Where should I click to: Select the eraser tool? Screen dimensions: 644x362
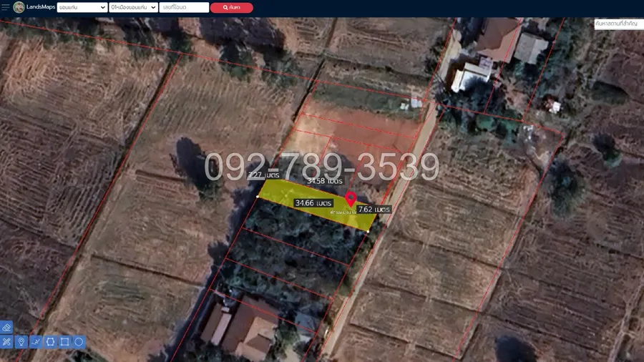(x=6, y=327)
